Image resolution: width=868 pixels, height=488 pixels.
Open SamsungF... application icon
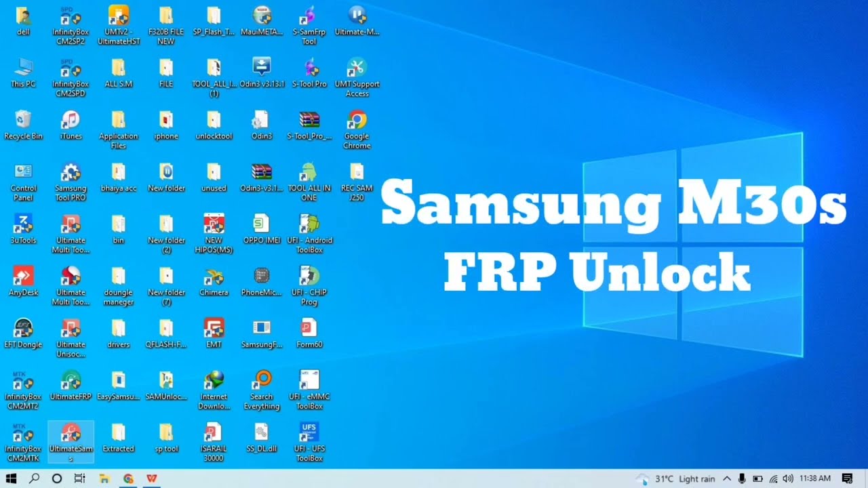click(x=262, y=333)
